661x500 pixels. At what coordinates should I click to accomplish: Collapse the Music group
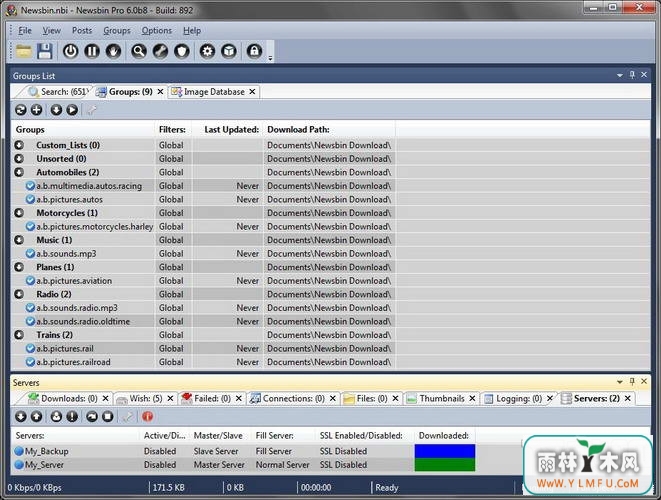pyautogui.click(x=19, y=240)
